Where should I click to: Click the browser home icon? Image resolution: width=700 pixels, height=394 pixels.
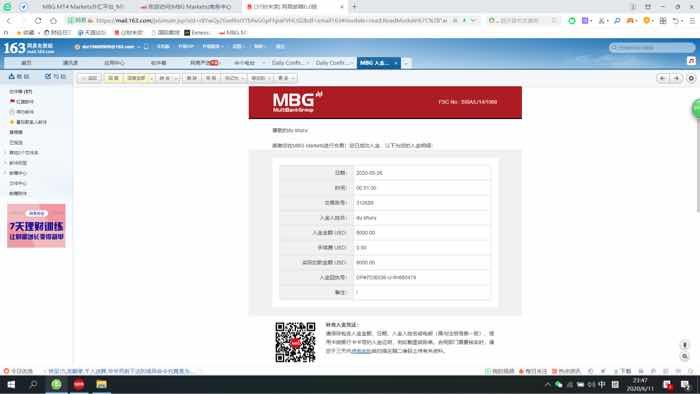54,21
